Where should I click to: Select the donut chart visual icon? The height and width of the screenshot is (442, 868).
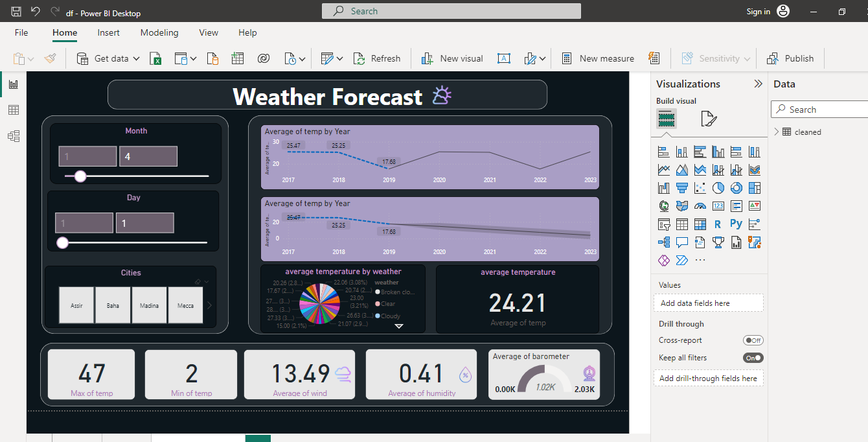[x=736, y=187]
